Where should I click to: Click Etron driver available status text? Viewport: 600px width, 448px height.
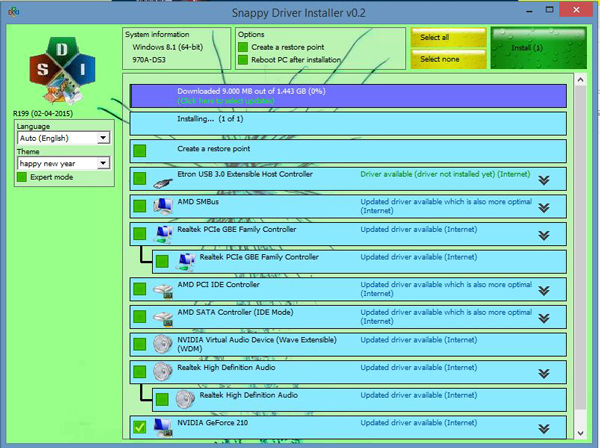pos(445,174)
